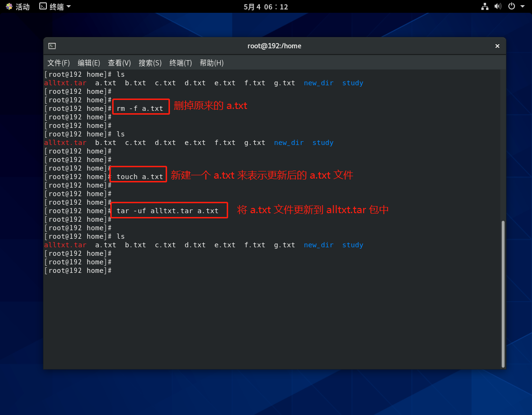
Task: Click the power icon in the top bar
Action: coord(511,7)
